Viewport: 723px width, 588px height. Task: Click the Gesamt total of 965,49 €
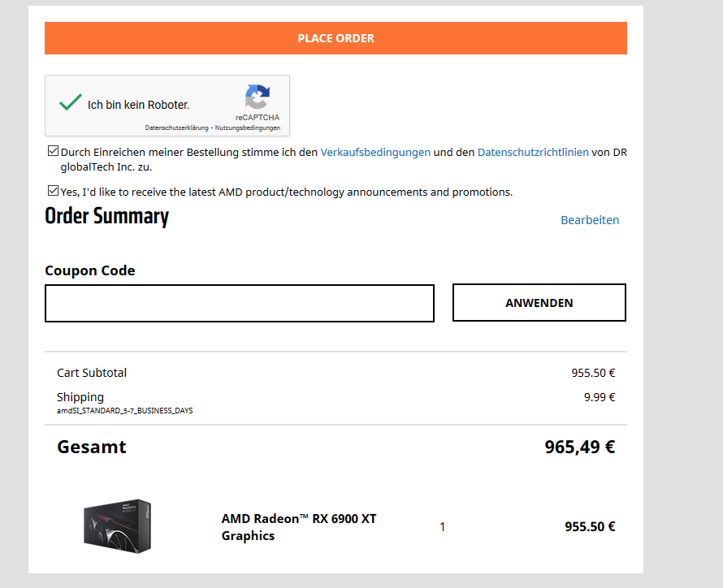(579, 447)
